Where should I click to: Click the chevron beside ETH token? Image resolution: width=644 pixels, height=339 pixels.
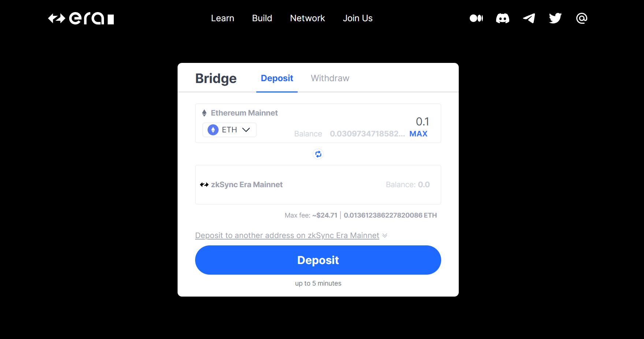click(x=246, y=130)
